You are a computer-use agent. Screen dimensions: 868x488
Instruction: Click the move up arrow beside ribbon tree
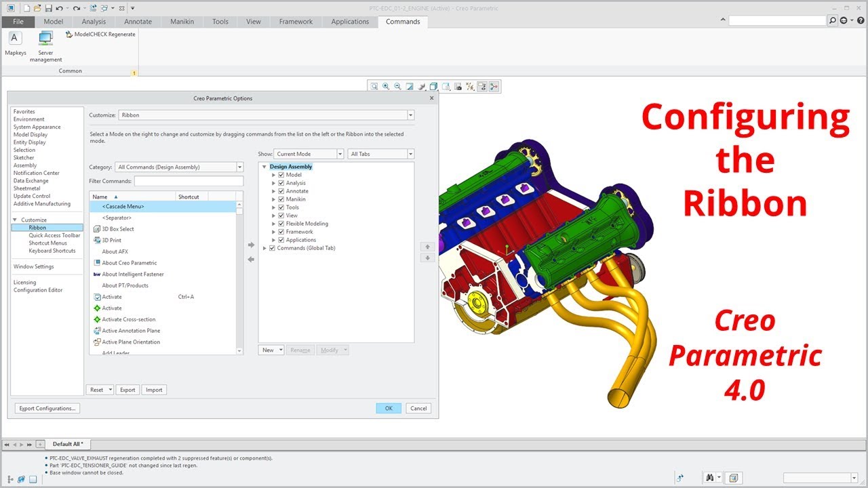(427, 247)
